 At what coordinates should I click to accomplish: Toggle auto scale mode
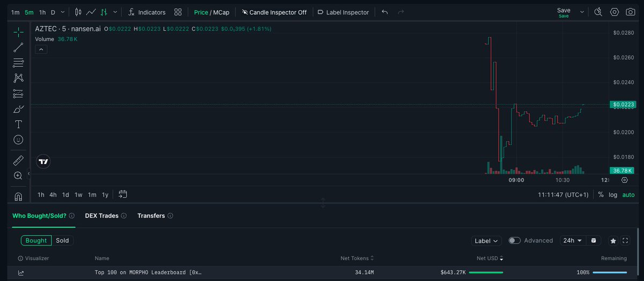[628, 195]
